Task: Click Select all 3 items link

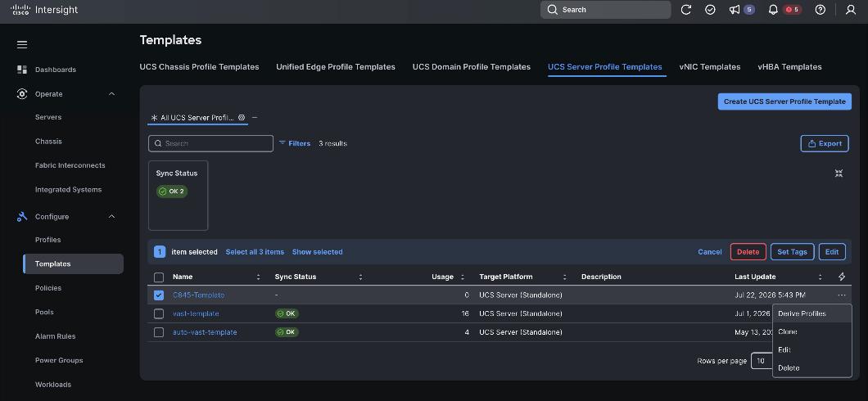Action: 255,252
